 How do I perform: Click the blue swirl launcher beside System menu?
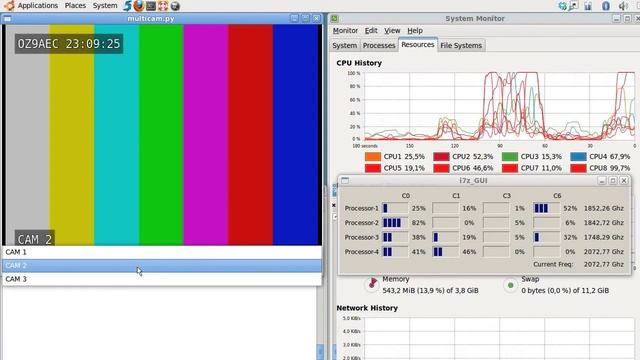point(127,6)
